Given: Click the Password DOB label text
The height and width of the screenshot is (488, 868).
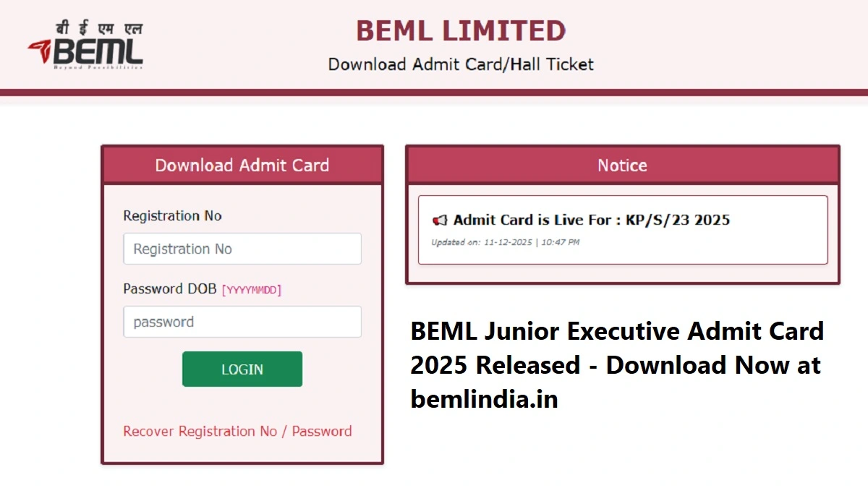Looking at the screenshot, I should point(170,288).
